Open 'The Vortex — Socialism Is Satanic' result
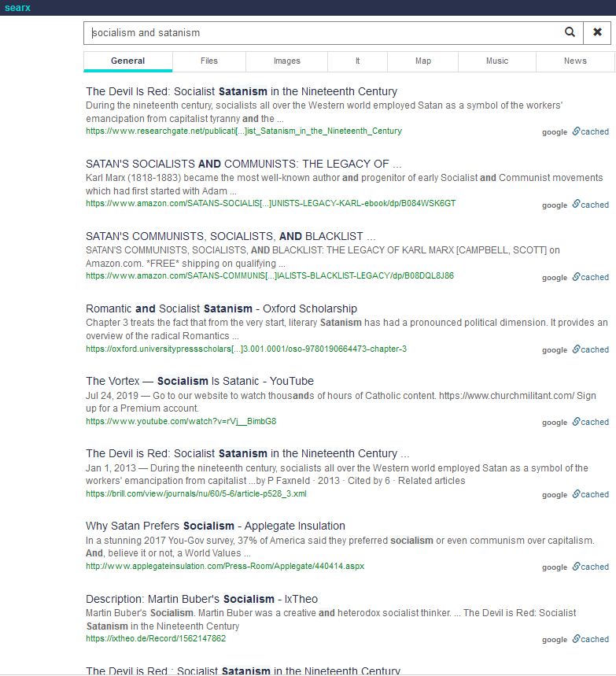The height and width of the screenshot is (676, 616). click(x=199, y=381)
